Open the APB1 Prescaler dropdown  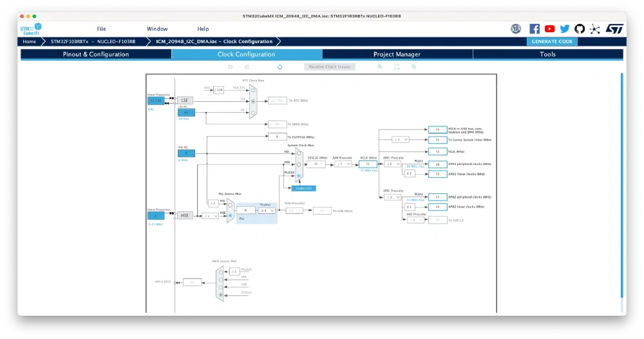(x=393, y=164)
